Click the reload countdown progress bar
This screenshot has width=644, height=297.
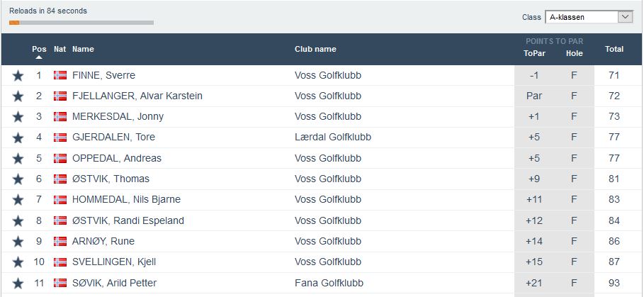tap(81, 23)
